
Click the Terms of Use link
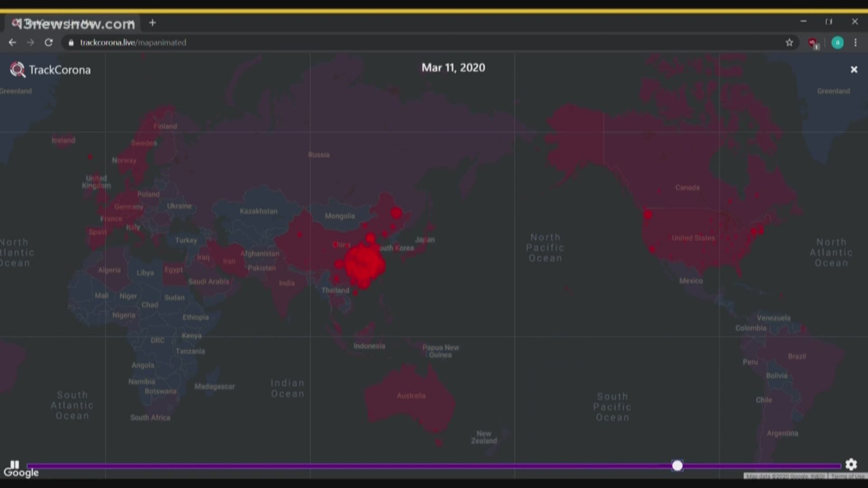[847, 476]
